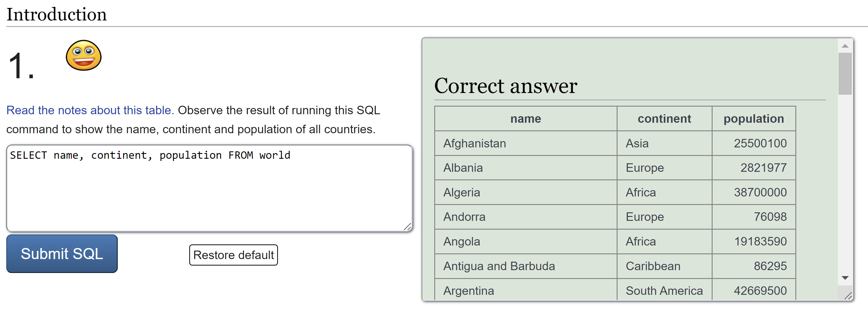Click the 'Correct answer' heading
Viewport: 868px width, 324px height.
click(x=505, y=86)
